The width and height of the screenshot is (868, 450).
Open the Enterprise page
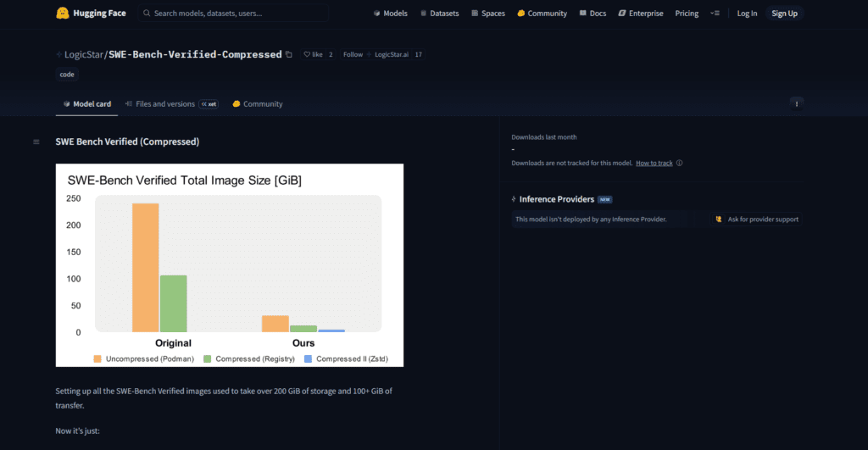click(641, 14)
